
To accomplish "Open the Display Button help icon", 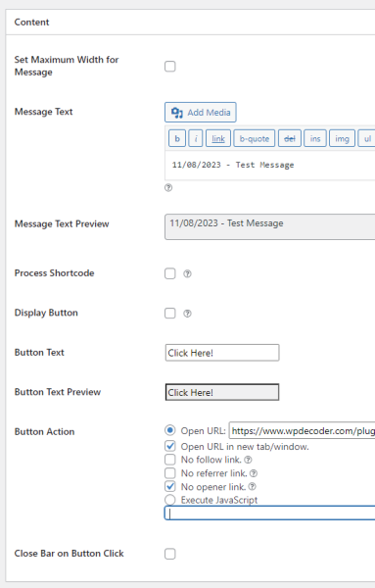I will 187,314.
